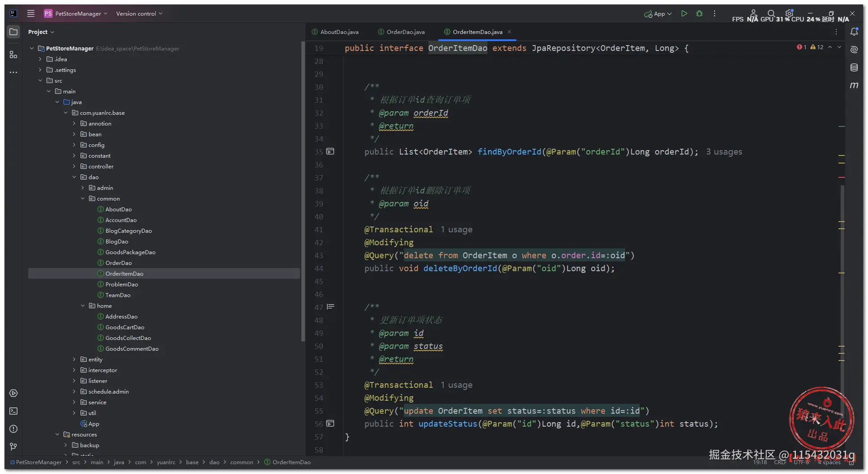Open TeamDao in the project tree
The width and height of the screenshot is (868, 474).
(x=118, y=295)
